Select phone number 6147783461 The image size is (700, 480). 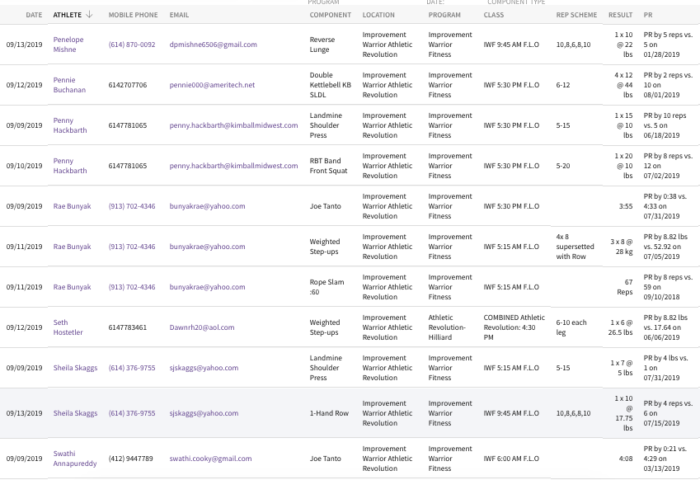(127, 327)
